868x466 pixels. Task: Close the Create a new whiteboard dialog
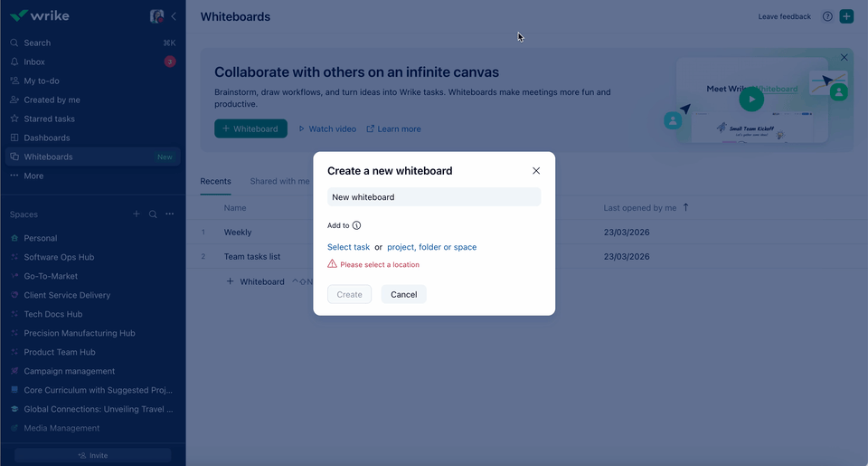pos(536,171)
